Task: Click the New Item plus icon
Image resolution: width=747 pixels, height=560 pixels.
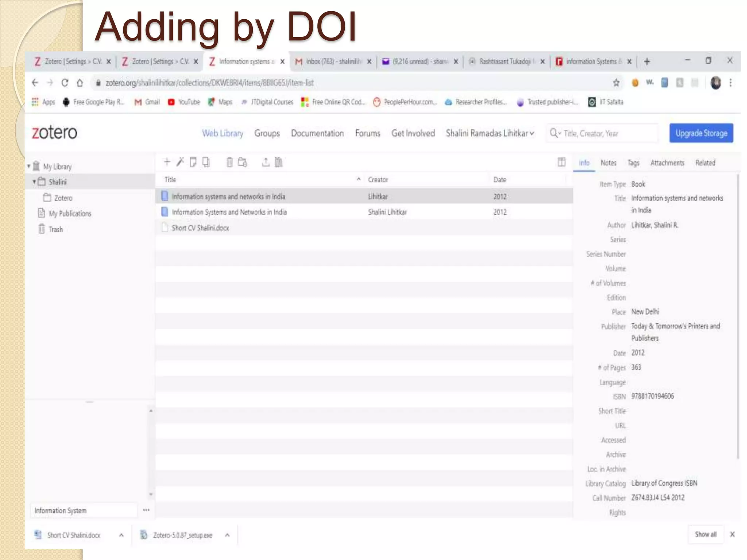Action: click(167, 162)
